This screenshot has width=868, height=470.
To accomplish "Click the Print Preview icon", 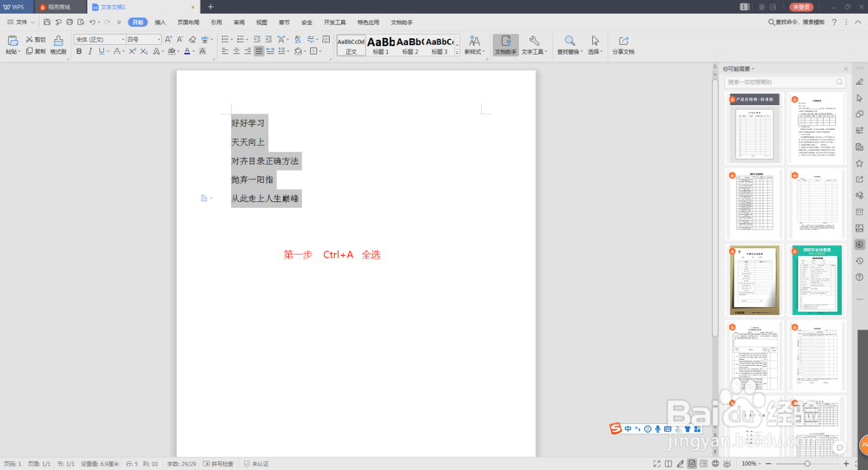I will point(81,23).
